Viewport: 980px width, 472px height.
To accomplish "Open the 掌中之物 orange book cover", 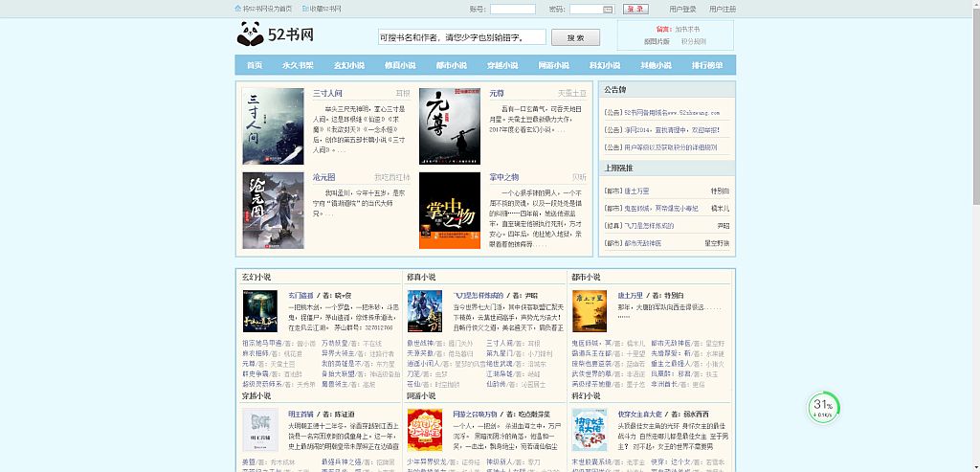I will coord(449,210).
